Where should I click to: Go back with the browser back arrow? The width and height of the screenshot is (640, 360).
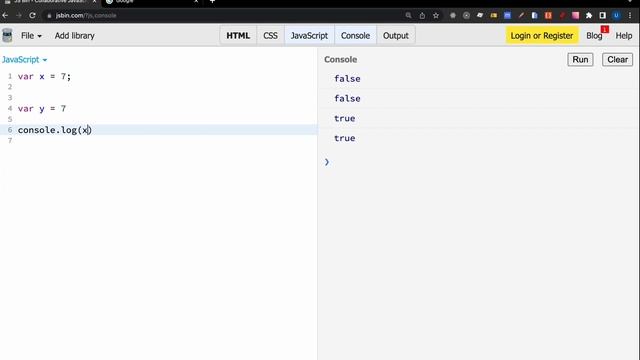pos(5,16)
